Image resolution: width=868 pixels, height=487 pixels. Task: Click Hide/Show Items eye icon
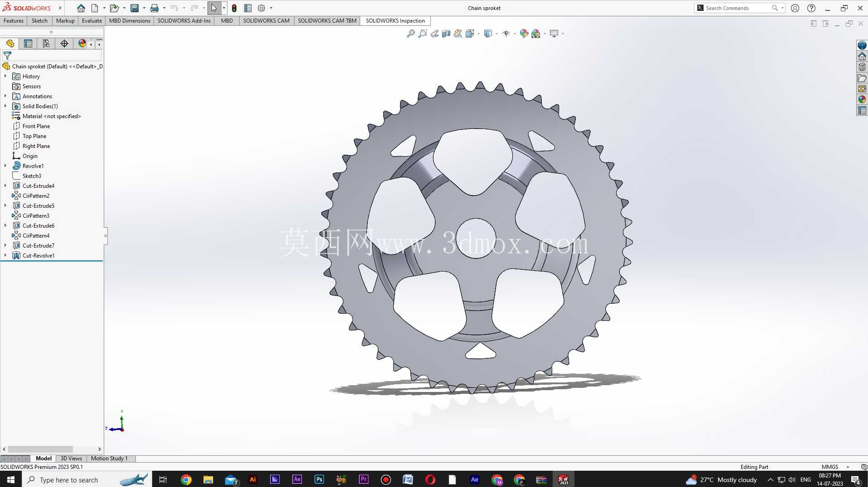[506, 33]
